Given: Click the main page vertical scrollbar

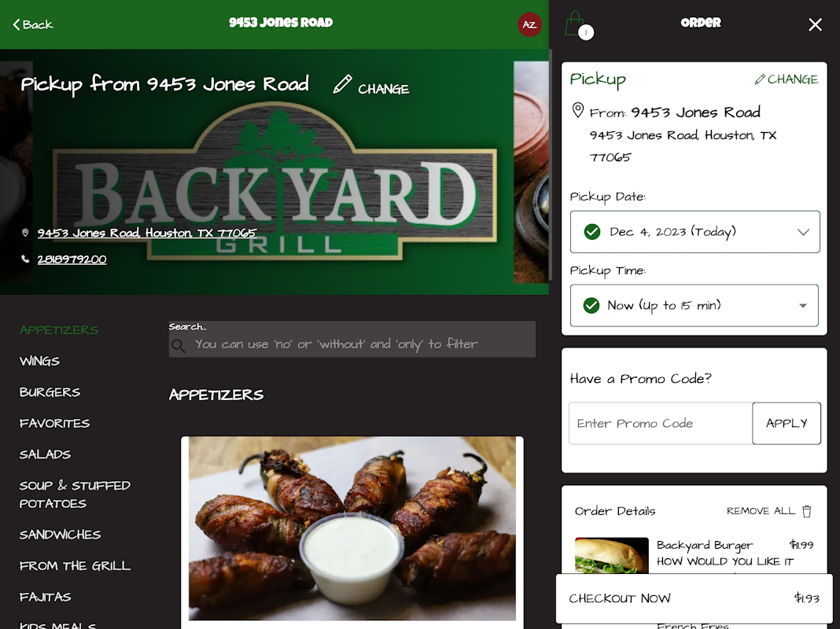Looking at the screenshot, I should [551, 164].
